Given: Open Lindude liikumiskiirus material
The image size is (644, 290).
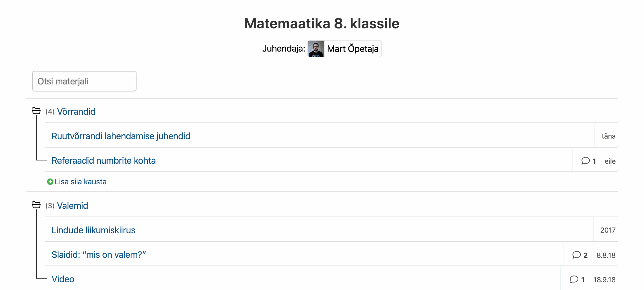Looking at the screenshot, I should click(x=93, y=230).
